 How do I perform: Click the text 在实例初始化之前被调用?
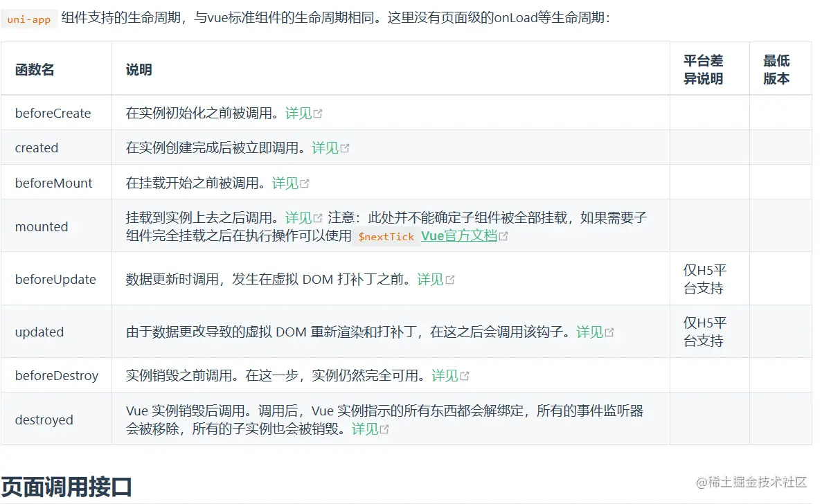199,113
